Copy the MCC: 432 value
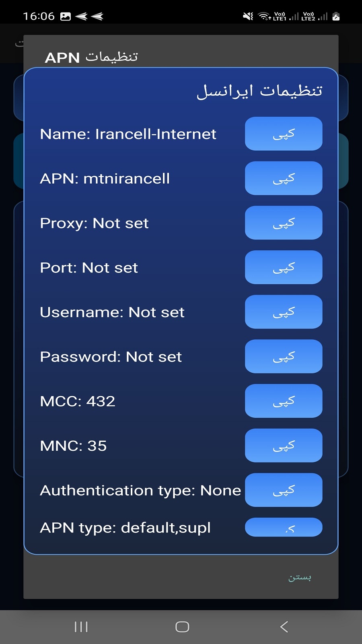Image resolution: width=362 pixels, height=644 pixels. (x=284, y=401)
